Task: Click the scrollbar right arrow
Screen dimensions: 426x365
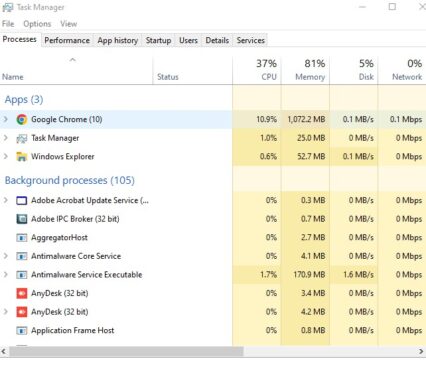Action: tap(421, 351)
